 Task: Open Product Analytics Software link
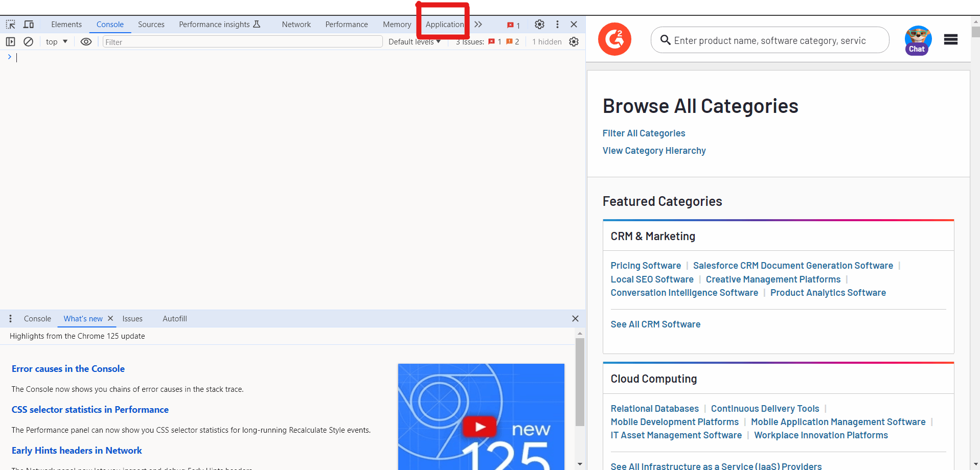pyautogui.click(x=828, y=293)
